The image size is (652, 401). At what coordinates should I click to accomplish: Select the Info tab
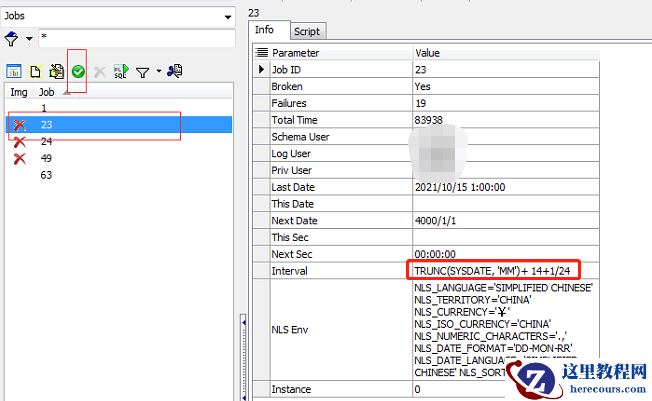[266, 30]
